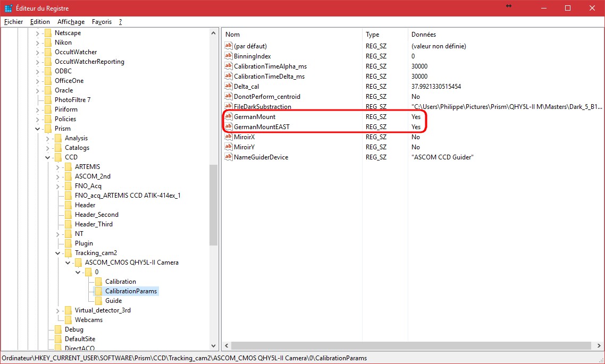Click the NameGuiderDevice string icon
The height and width of the screenshot is (364, 605).
[229, 157]
